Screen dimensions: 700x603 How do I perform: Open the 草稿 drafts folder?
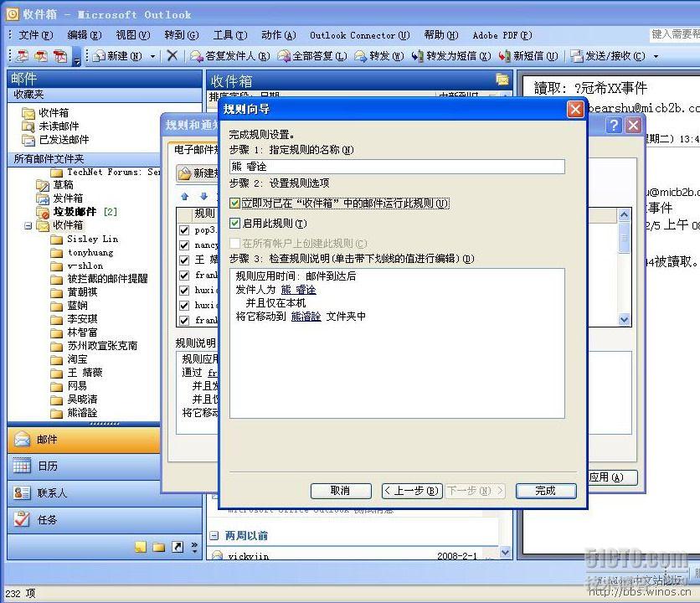(55, 185)
